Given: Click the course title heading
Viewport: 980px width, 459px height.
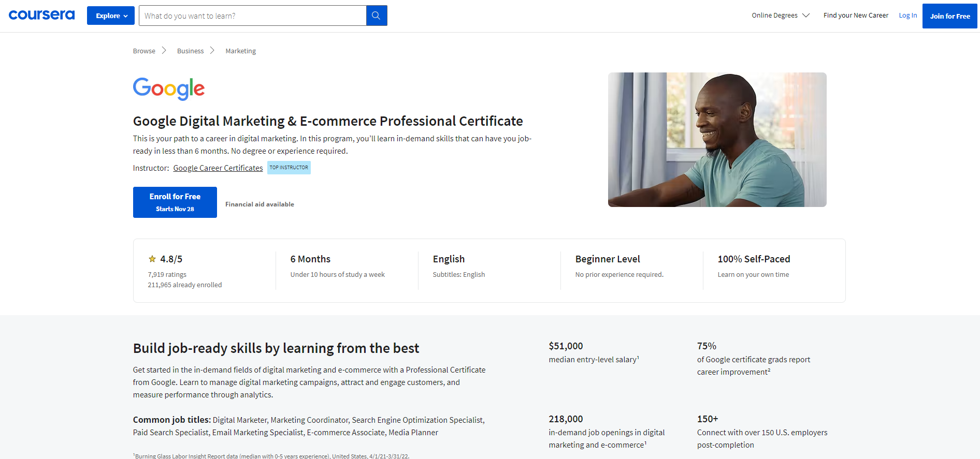Looking at the screenshot, I should pos(328,121).
